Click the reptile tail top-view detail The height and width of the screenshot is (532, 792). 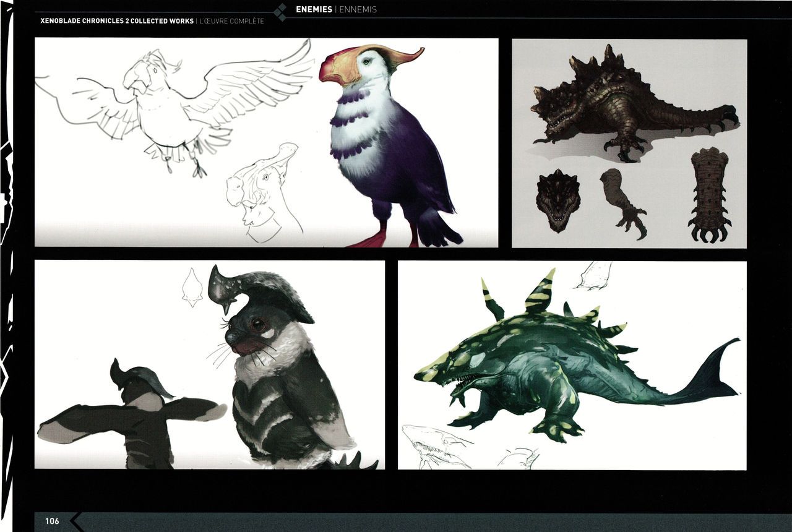(x=710, y=195)
